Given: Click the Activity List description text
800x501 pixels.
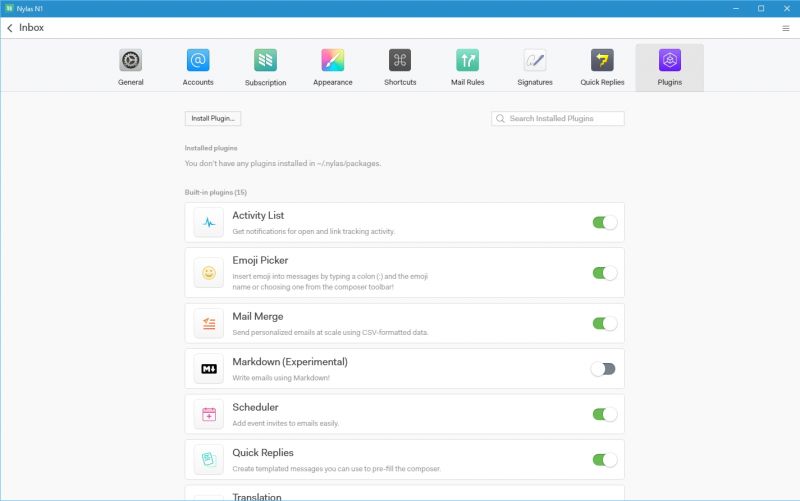Looking at the screenshot, I should pos(313,232).
